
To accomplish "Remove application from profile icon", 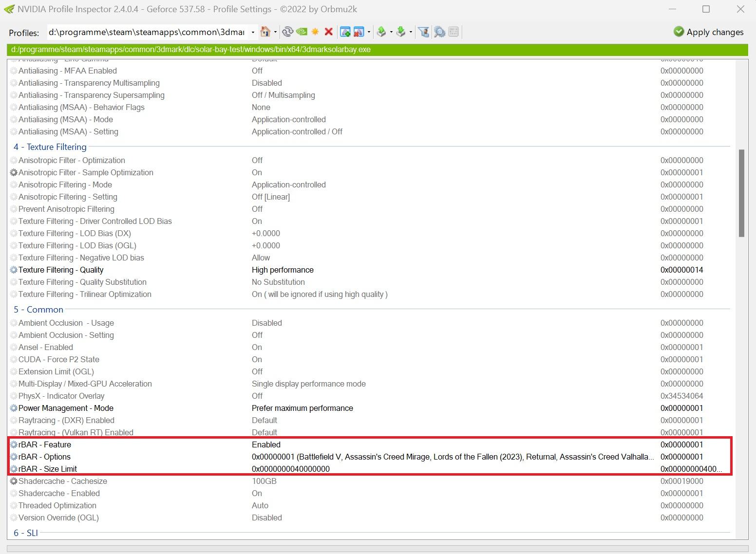I will tap(359, 32).
